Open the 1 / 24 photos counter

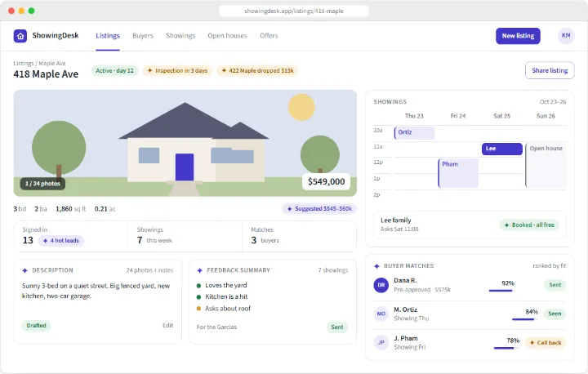(42, 184)
